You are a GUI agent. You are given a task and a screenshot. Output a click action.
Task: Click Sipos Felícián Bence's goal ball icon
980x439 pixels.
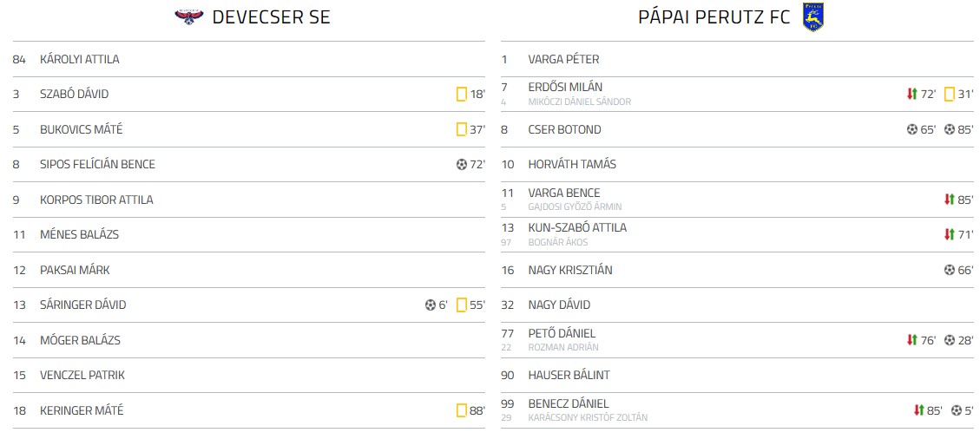tap(462, 165)
